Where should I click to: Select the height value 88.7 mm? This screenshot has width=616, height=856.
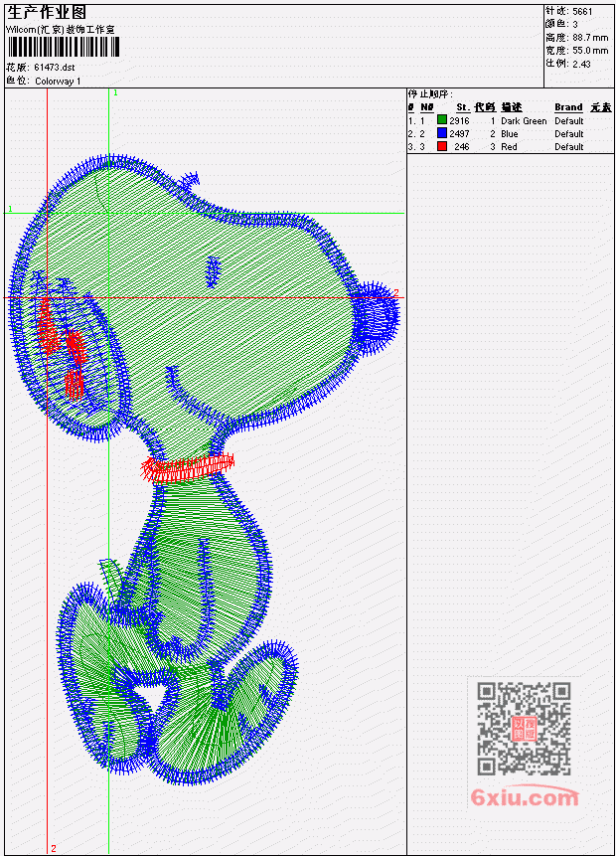click(x=590, y=37)
